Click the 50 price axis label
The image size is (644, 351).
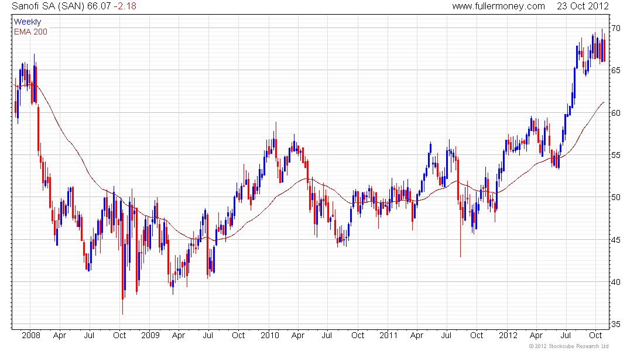click(616, 198)
